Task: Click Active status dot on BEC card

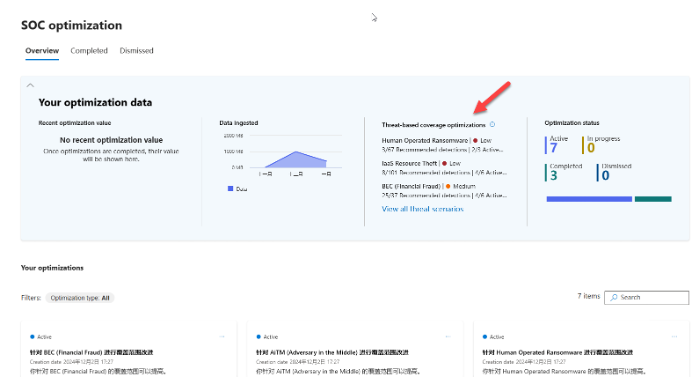Action: (x=32, y=337)
